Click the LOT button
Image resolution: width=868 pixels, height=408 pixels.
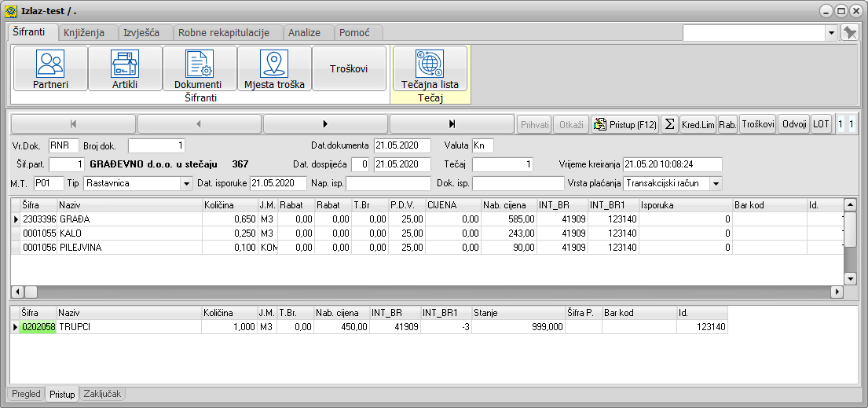point(822,124)
